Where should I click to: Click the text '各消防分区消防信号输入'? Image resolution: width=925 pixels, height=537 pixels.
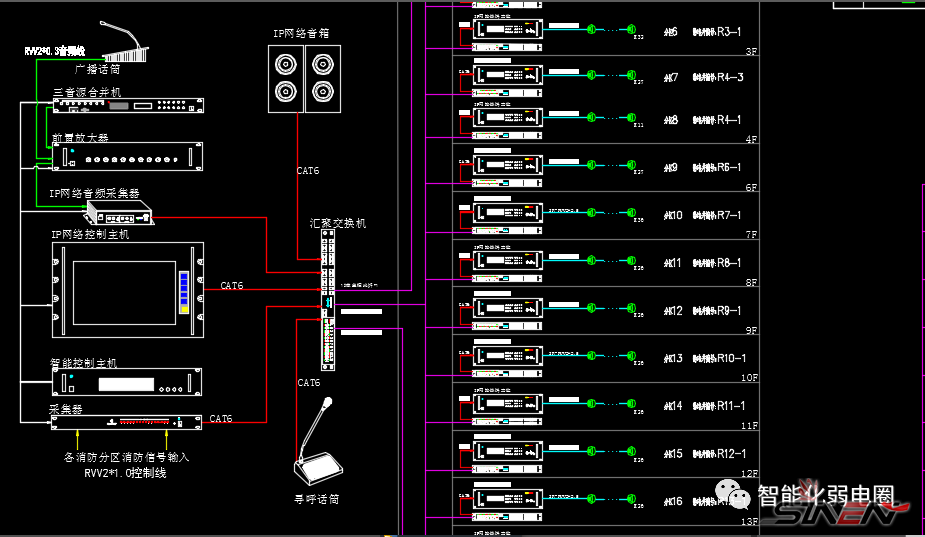126,457
